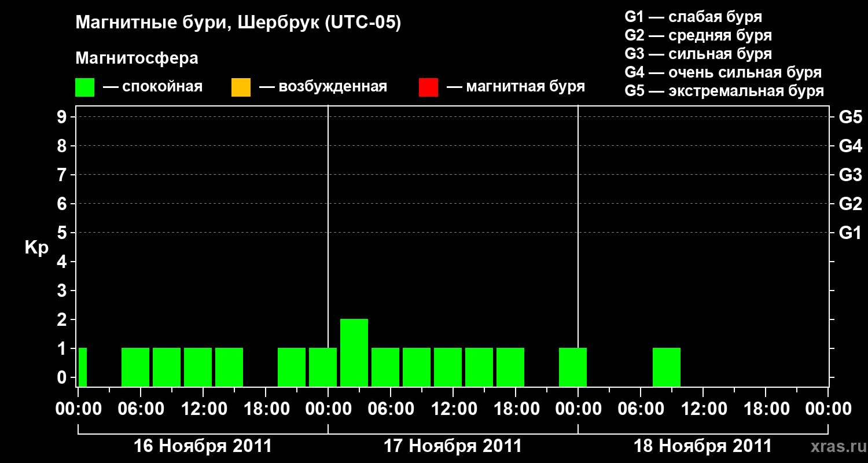Click the green bar crossing midnight into 17 Ноября
Viewport: 868px width, 463px height.
pos(323,367)
